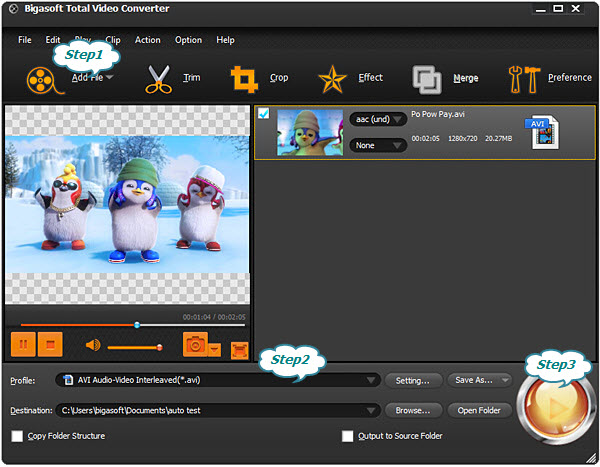Click the AVI output format icon
This screenshot has height=467, width=600.
pos(542,132)
